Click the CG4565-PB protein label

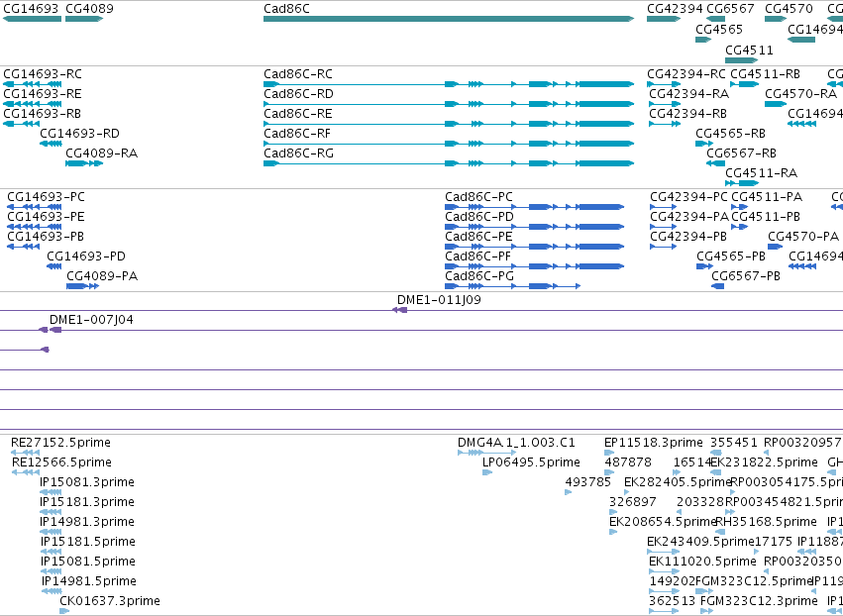731,256
